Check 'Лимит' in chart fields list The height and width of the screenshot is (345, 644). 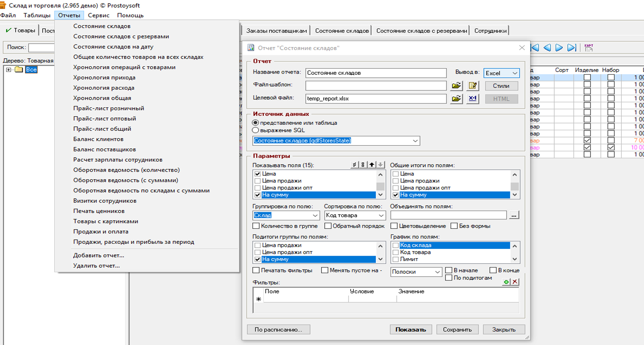click(396, 259)
